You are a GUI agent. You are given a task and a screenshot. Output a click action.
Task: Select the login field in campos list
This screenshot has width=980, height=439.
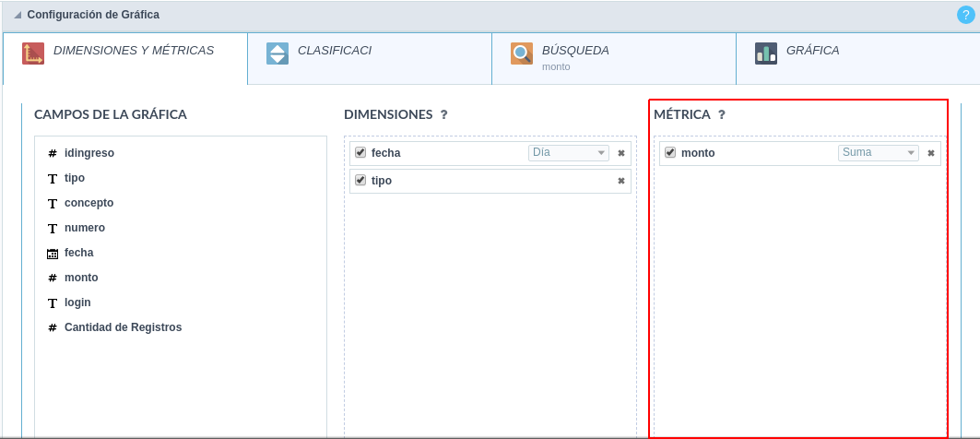click(77, 303)
